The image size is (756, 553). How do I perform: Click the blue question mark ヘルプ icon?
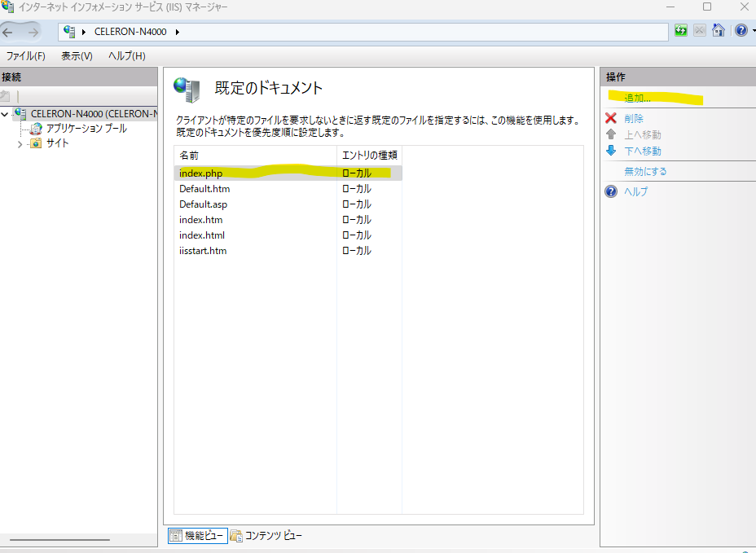[611, 191]
